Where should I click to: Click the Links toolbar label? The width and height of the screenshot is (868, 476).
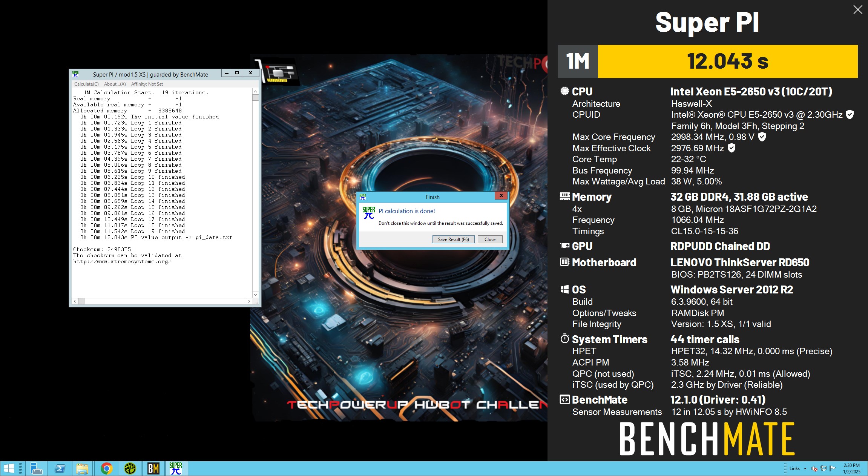pyautogui.click(x=794, y=468)
